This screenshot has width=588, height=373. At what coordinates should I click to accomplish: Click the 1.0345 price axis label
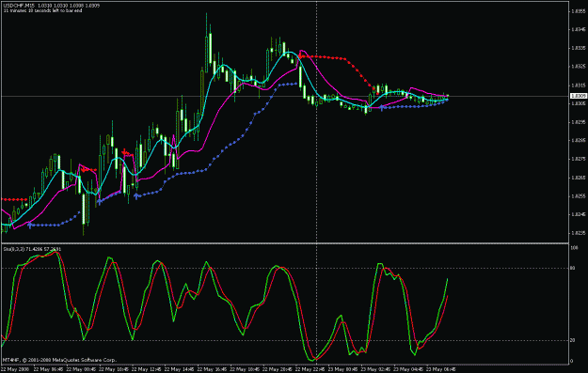578,29
